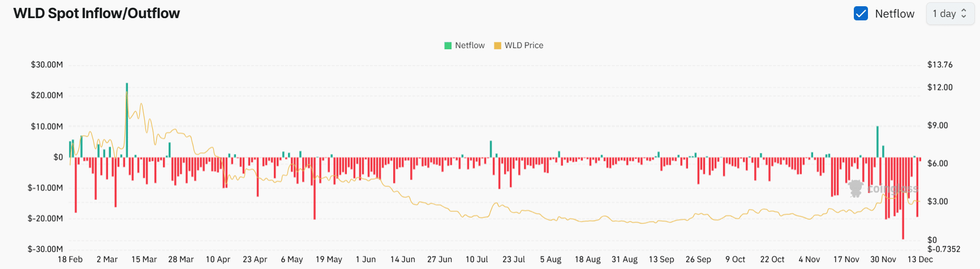Click the 28 Mar date label

point(181,259)
